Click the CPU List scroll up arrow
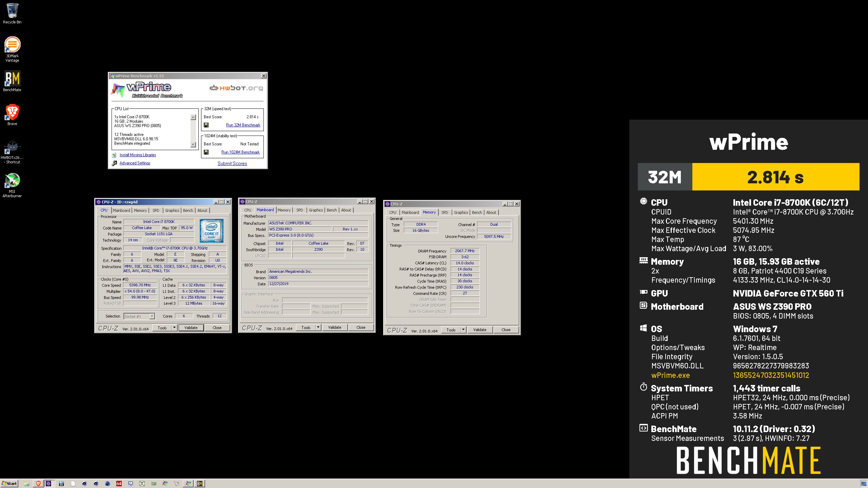 point(193,117)
